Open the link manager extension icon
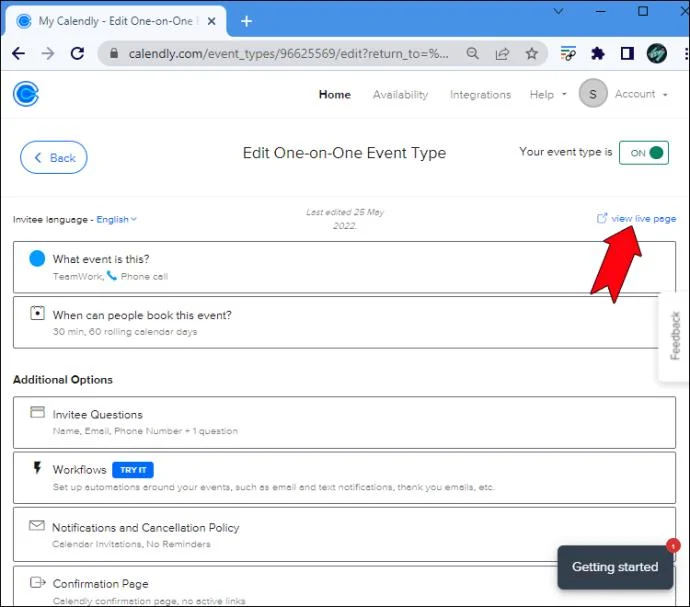690x607 pixels. click(x=568, y=54)
